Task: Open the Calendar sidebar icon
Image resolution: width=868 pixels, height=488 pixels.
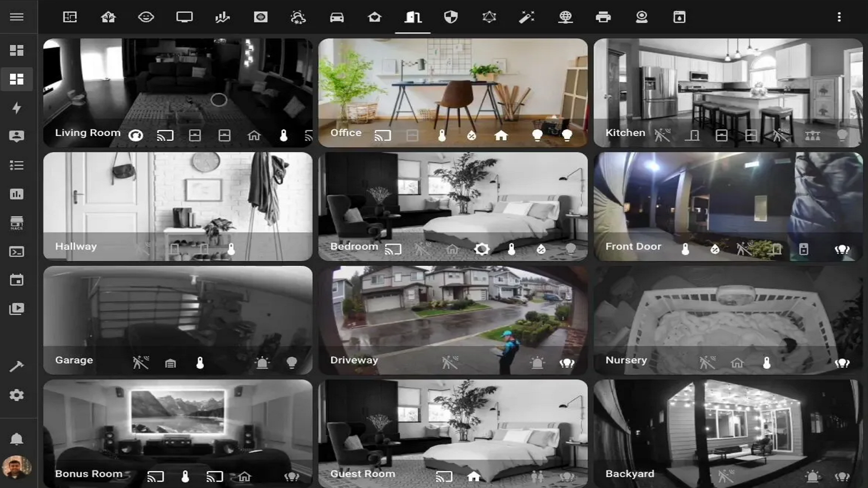Action: coord(17,280)
